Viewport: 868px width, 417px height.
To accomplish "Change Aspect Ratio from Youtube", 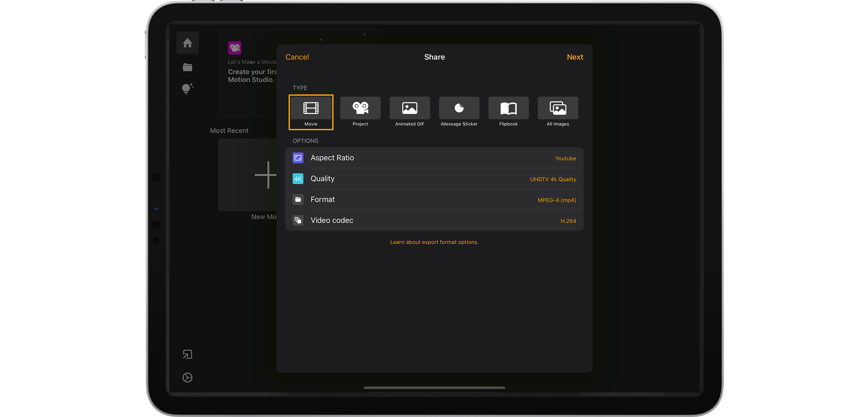I will coord(565,158).
